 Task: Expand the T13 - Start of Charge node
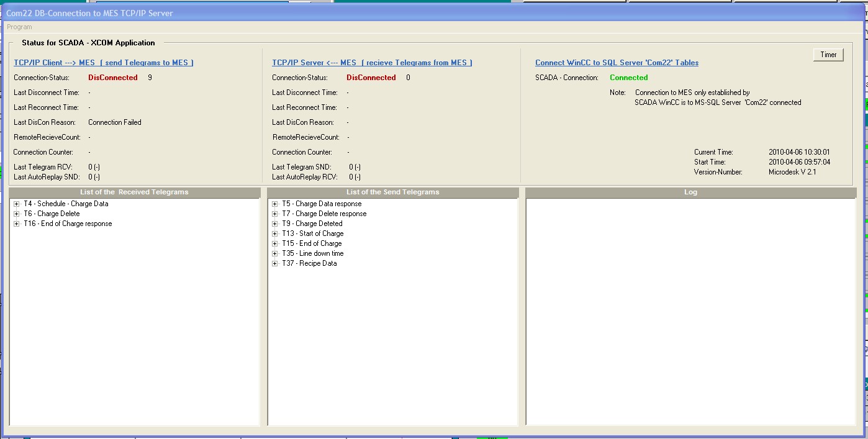click(x=275, y=233)
